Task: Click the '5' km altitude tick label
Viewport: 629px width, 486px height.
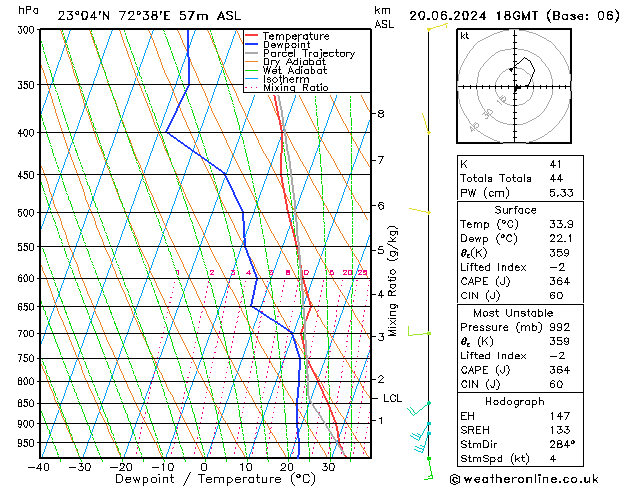Action: pyautogui.click(x=381, y=250)
